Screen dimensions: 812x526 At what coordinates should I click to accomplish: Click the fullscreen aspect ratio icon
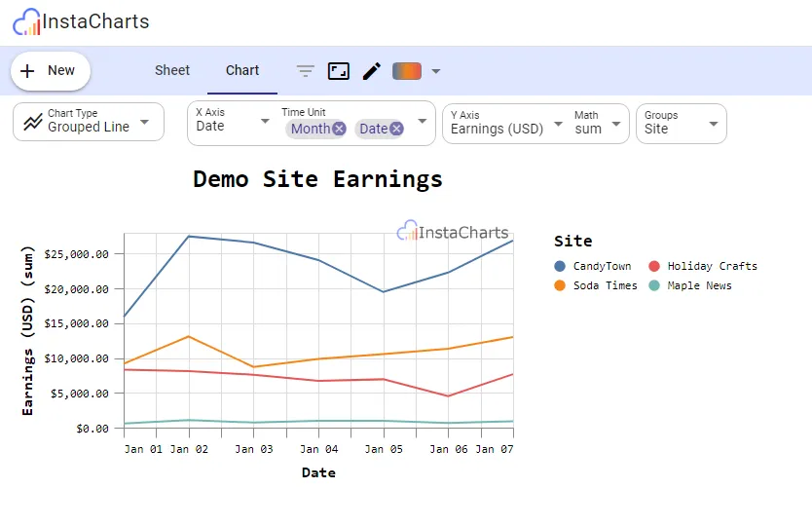338,71
